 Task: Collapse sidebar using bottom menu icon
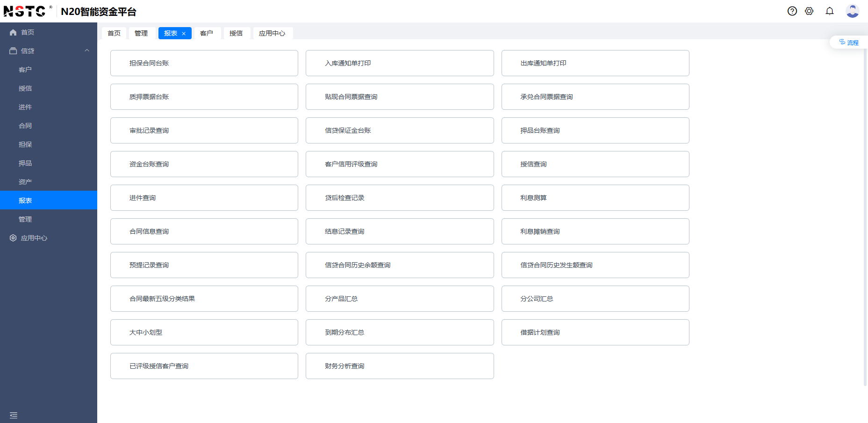click(x=14, y=415)
